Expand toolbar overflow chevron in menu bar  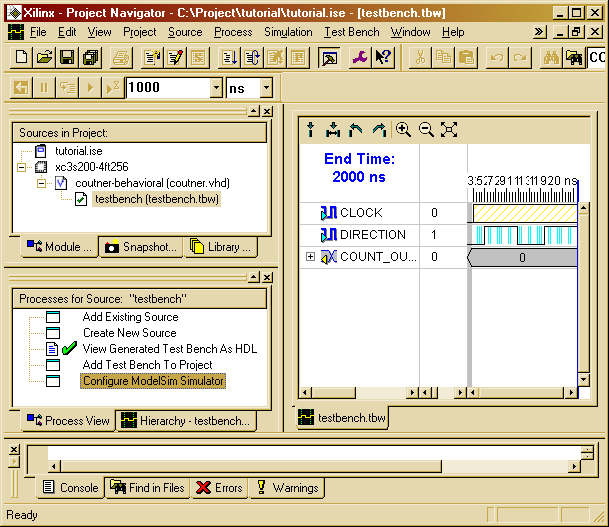(539, 32)
